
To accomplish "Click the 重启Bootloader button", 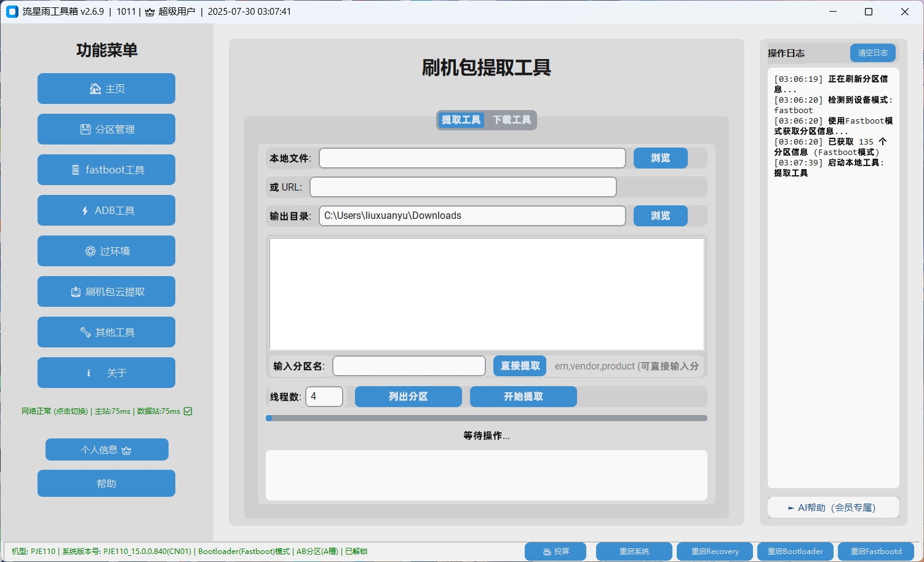I will (795, 551).
